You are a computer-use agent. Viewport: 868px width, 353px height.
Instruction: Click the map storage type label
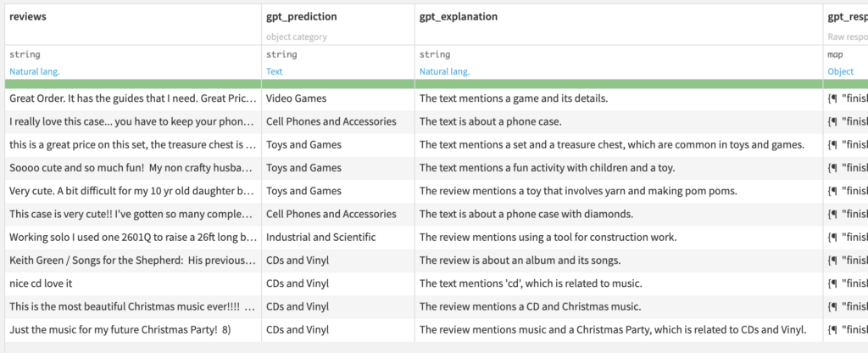tap(835, 55)
